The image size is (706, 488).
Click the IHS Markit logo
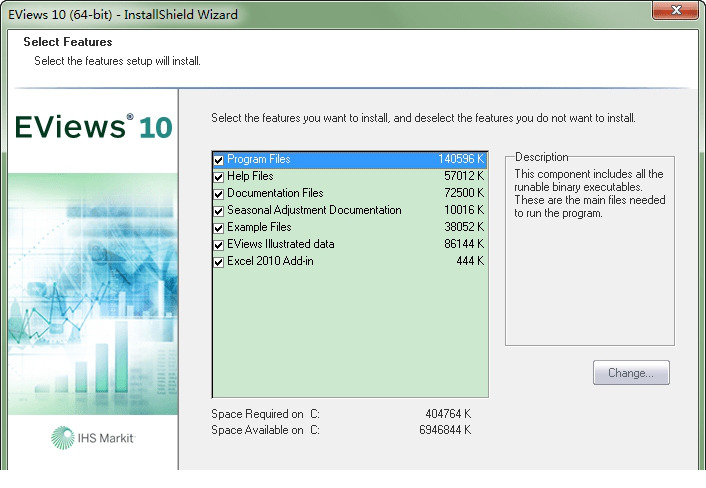(93, 438)
